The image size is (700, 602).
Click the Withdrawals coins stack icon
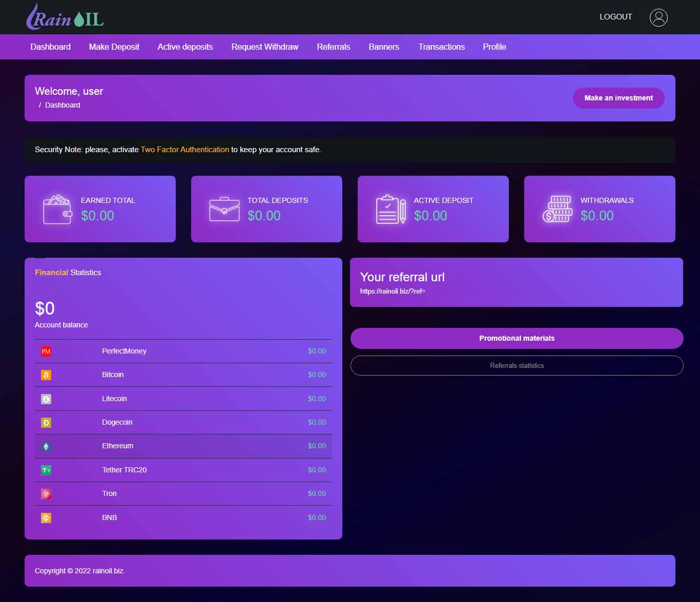click(x=558, y=209)
